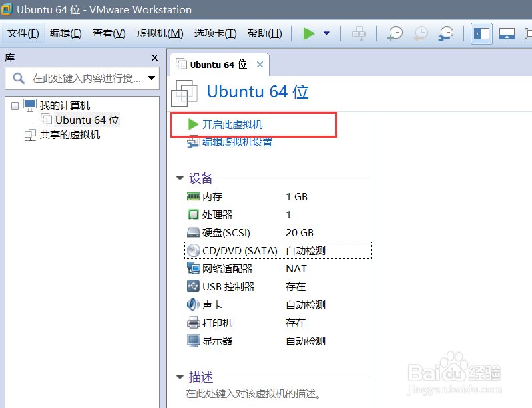Image resolution: width=532 pixels, height=408 pixels.
Task: Open the 查看(V) menu
Action: [109, 33]
